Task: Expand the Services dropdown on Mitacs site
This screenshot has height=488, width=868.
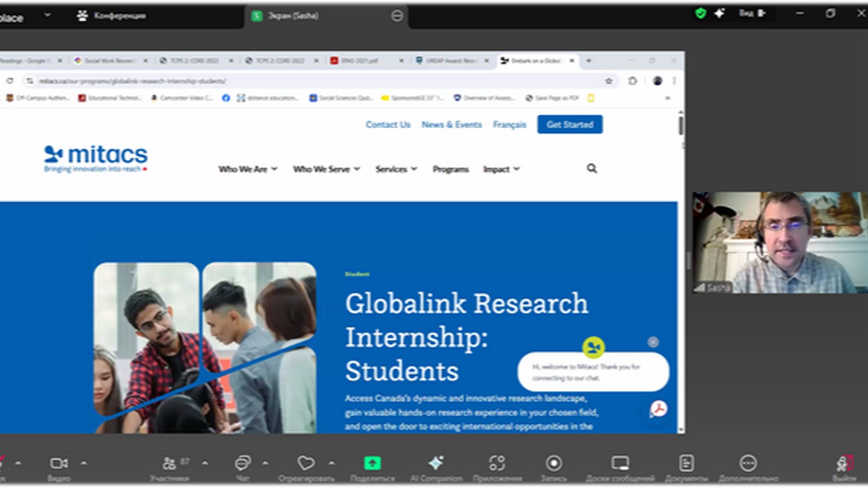Action: 396,169
